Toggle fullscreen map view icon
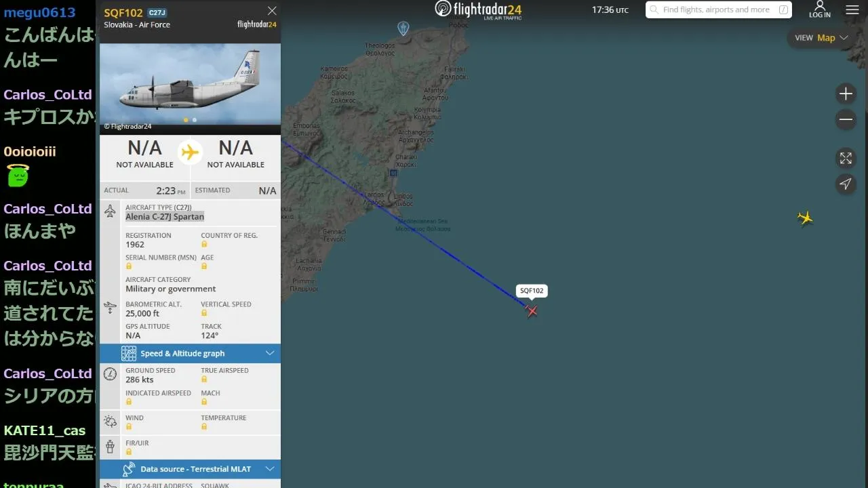This screenshot has width=868, height=488. pyautogui.click(x=846, y=158)
